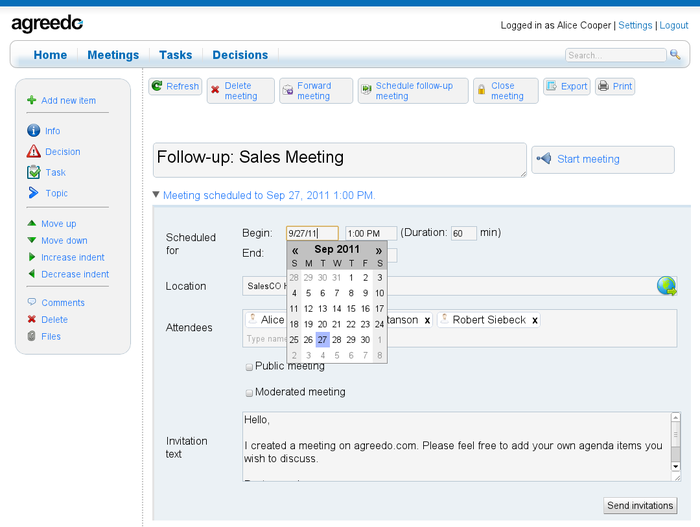Open the Meetings tab
Image resolution: width=700 pixels, height=527 pixels.
point(113,55)
